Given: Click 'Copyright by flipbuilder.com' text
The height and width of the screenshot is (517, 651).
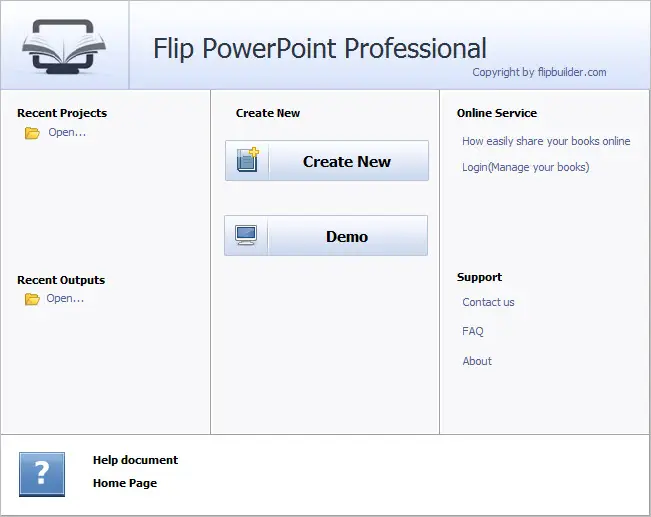Looking at the screenshot, I should tap(539, 72).
